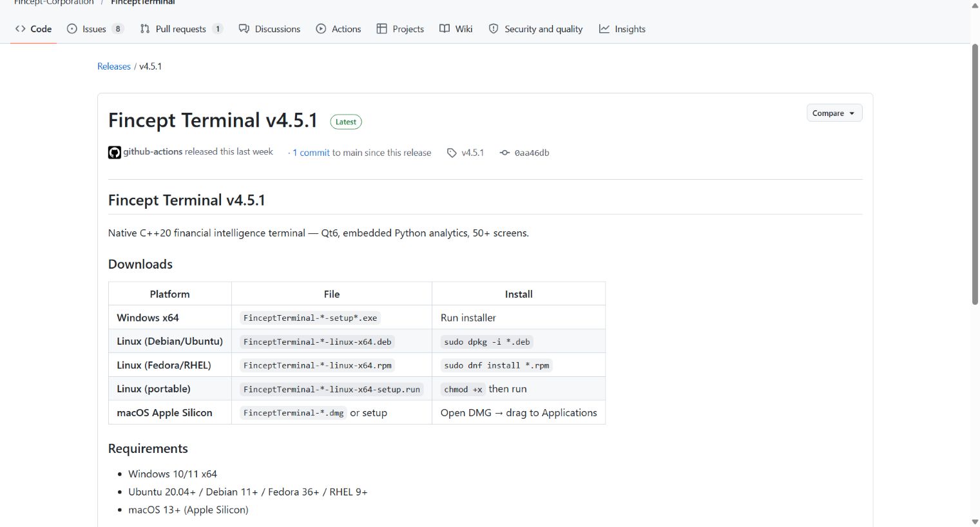Click the Downloads heading
The height and width of the screenshot is (527, 980).
click(140, 264)
